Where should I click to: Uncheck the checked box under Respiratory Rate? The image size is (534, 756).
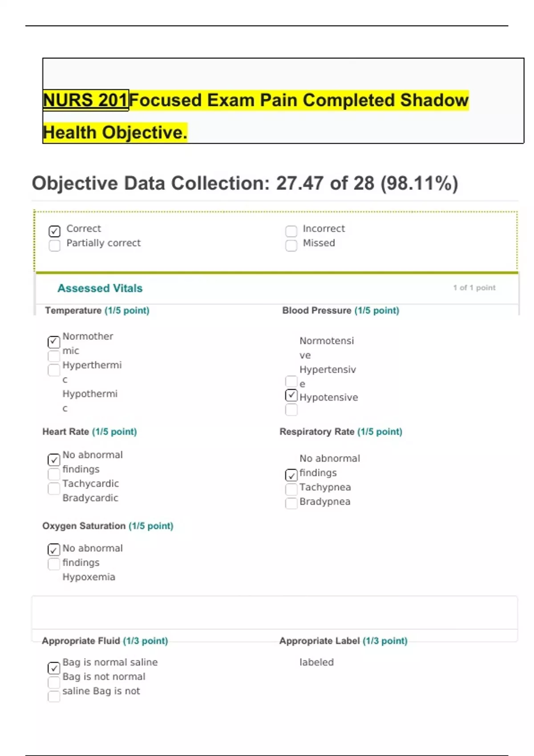[x=291, y=475]
